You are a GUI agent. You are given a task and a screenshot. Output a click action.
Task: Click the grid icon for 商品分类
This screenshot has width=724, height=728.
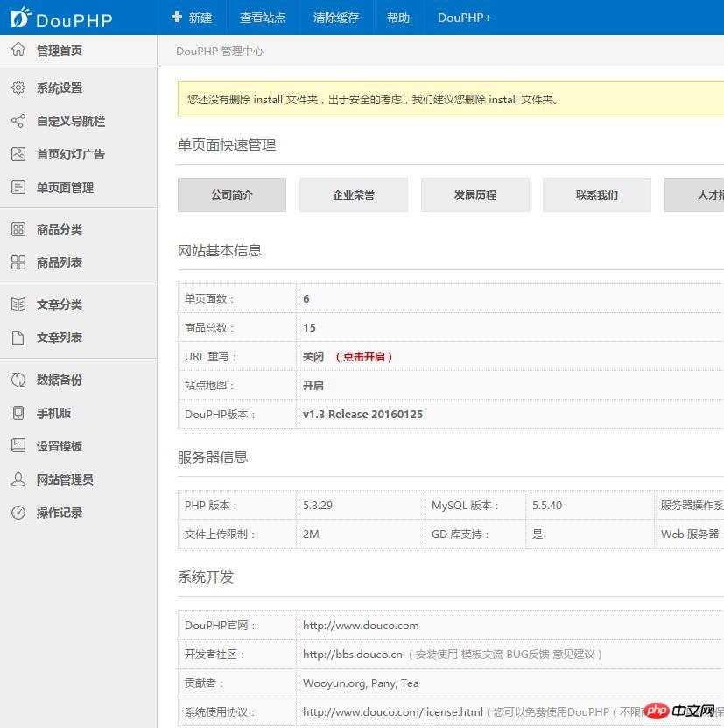[x=18, y=229]
